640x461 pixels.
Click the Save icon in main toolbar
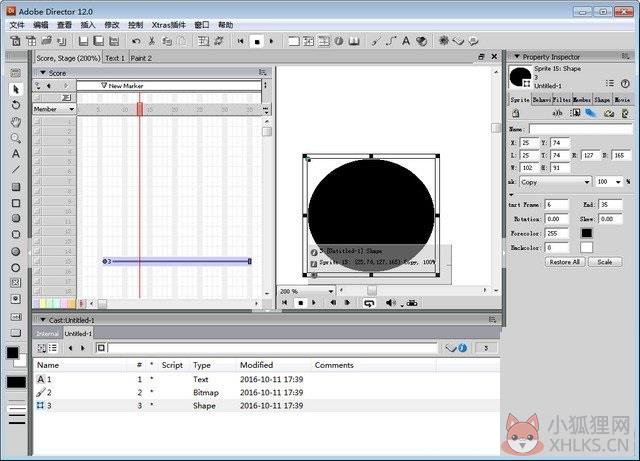point(83,41)
